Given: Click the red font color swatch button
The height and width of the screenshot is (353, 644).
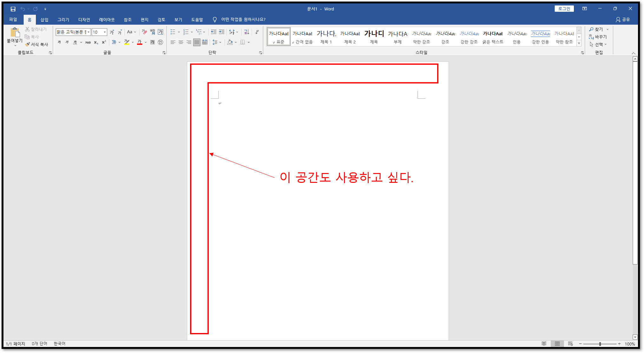Looking at the screenshot, I should 140,42.
